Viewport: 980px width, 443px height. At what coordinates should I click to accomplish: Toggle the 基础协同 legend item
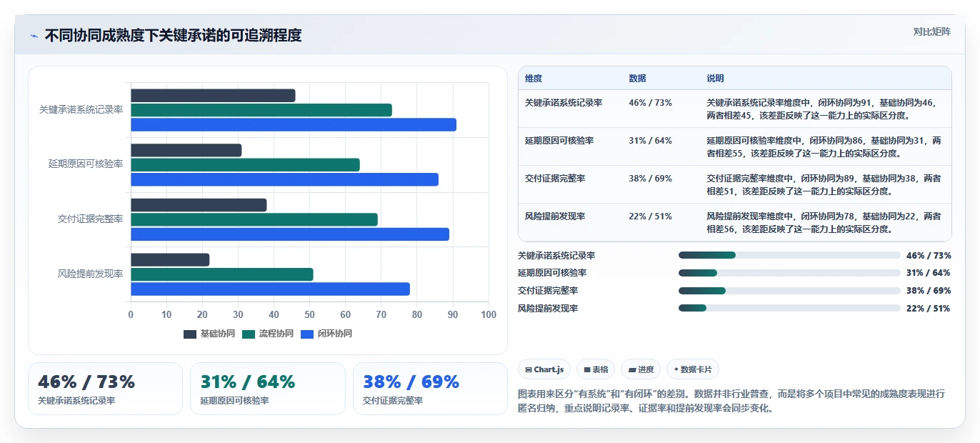pos(209,334)
